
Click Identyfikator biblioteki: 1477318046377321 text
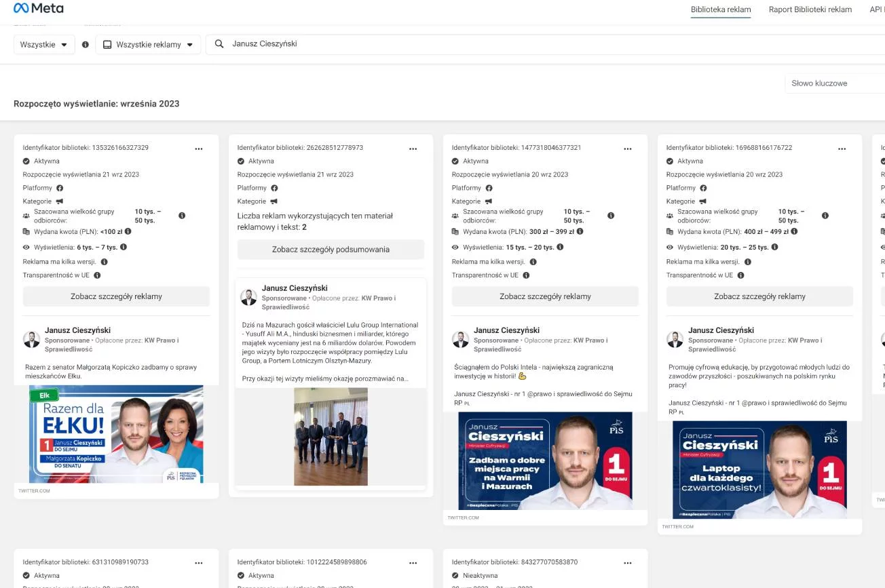pos(516,148)
